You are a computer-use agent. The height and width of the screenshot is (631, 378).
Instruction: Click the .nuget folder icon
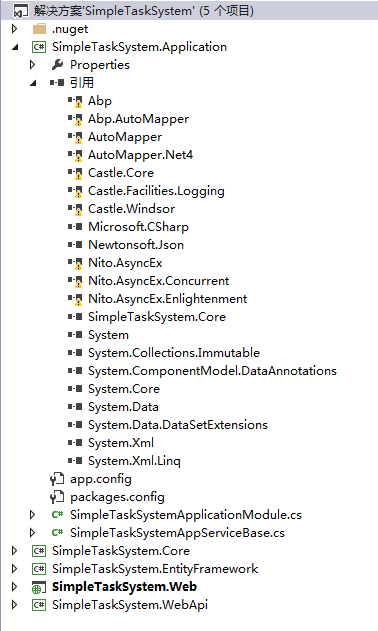click(39, 29)
